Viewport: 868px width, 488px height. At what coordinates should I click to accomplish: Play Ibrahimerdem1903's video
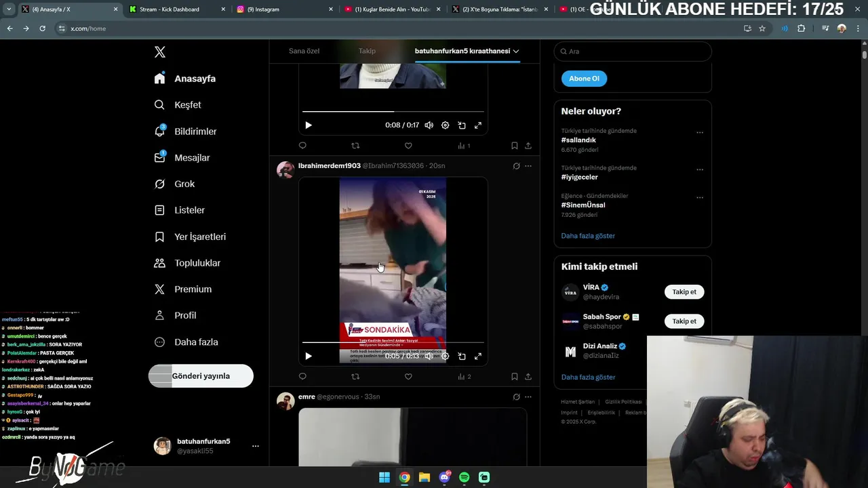[309, 356]
